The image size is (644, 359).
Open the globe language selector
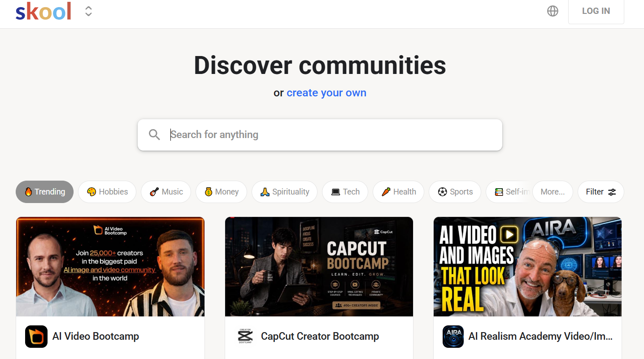(x=553, y=11)
